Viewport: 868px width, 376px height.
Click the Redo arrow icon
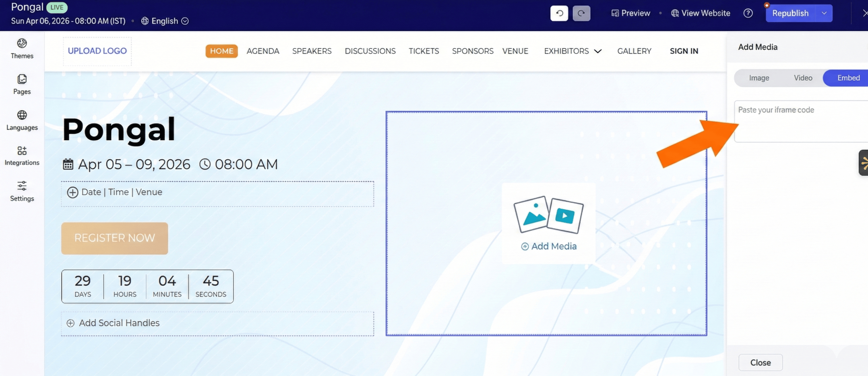point(581,13)
